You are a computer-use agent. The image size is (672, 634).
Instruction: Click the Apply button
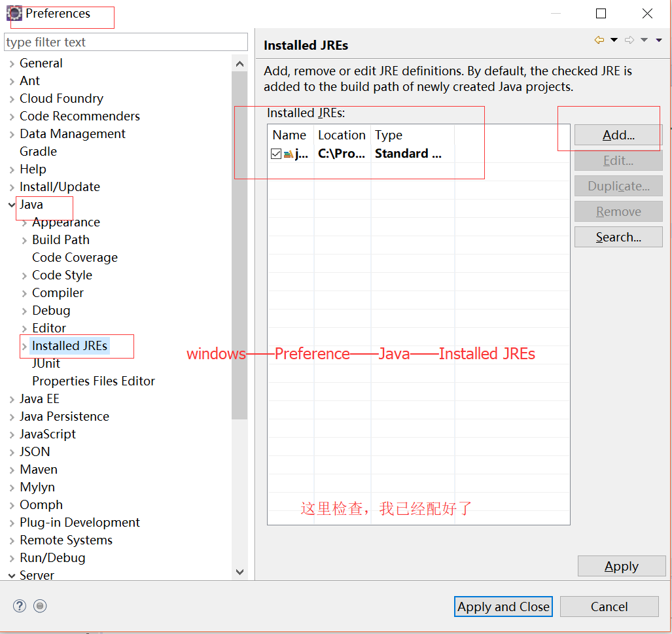[x=622, y=566]
